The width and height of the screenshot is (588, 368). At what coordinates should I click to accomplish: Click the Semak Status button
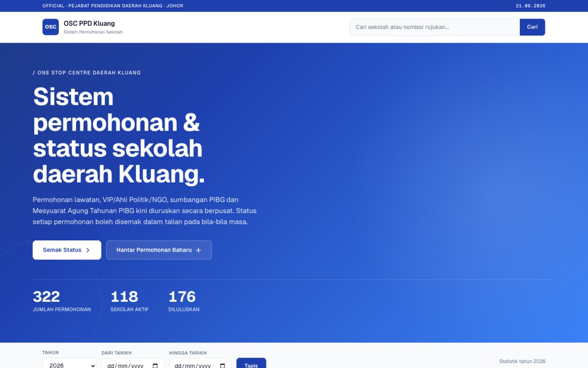67,250
